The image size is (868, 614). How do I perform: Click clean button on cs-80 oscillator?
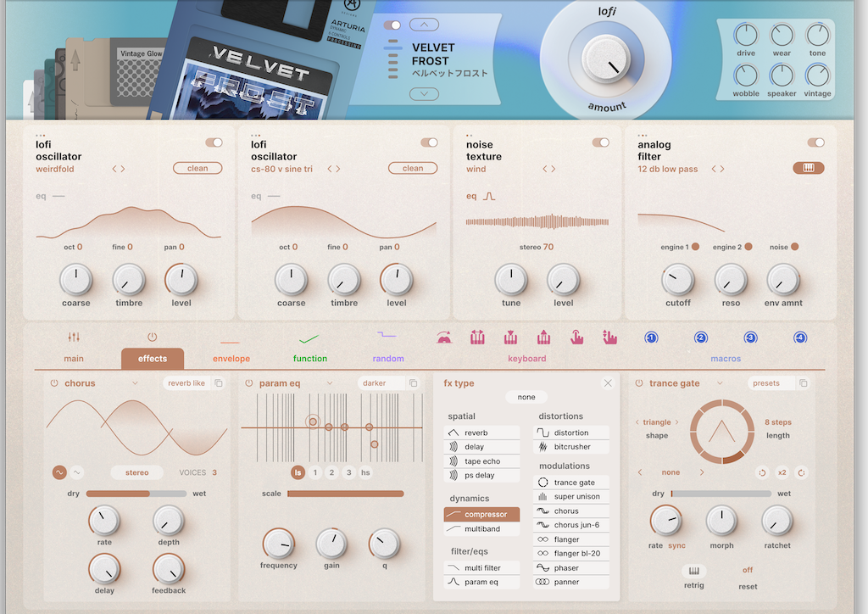(413, 168)
